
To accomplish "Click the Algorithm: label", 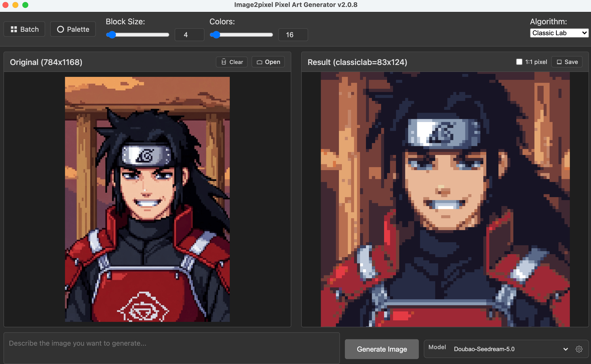I will 549,22.
